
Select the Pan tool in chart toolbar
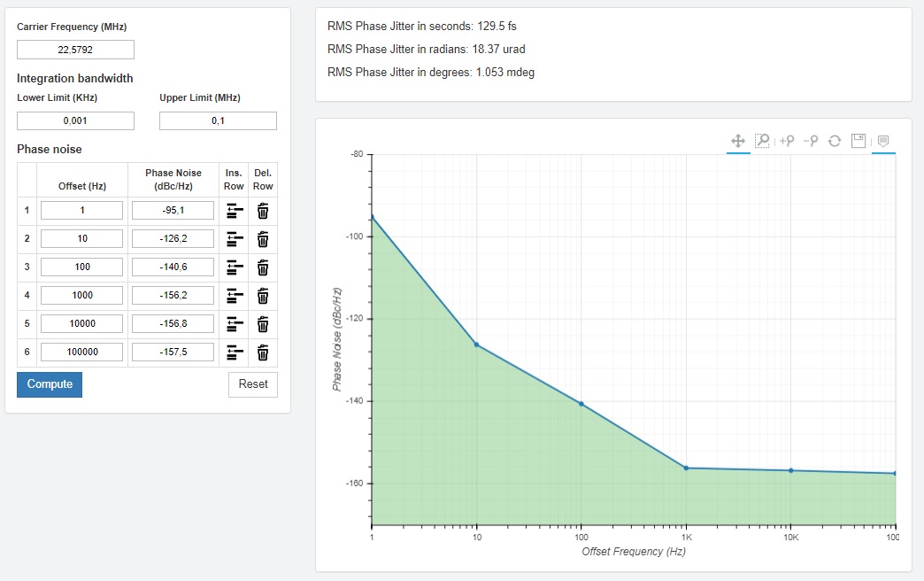point(738,141)
